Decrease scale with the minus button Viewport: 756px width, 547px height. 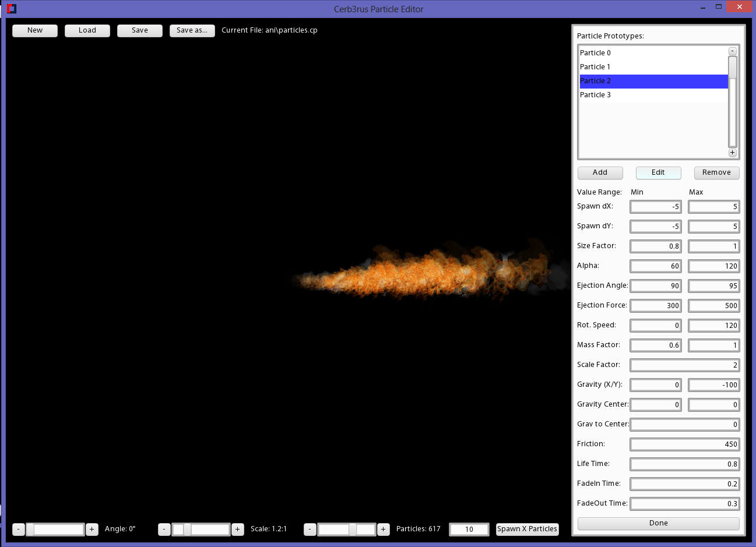pyautogui.click(x=164, y=529)
